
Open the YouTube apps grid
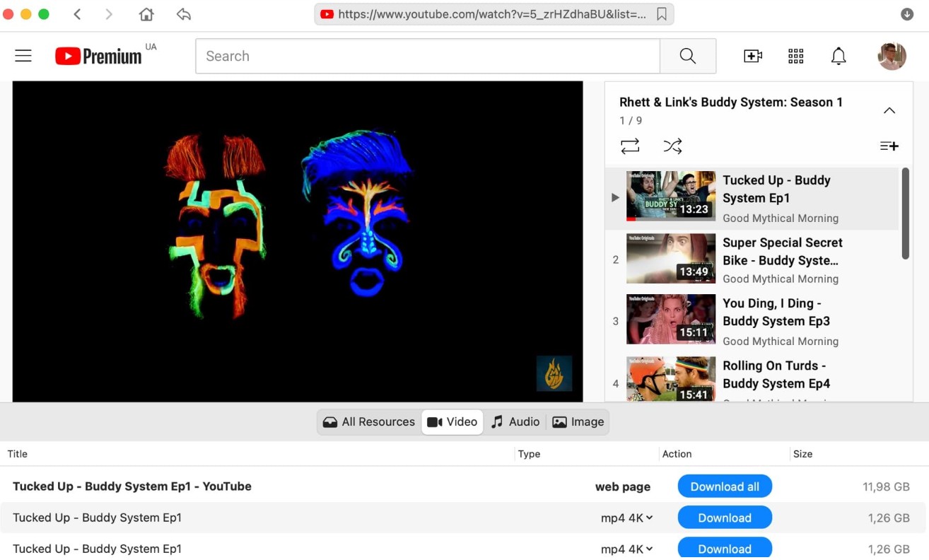pos(796,56)
